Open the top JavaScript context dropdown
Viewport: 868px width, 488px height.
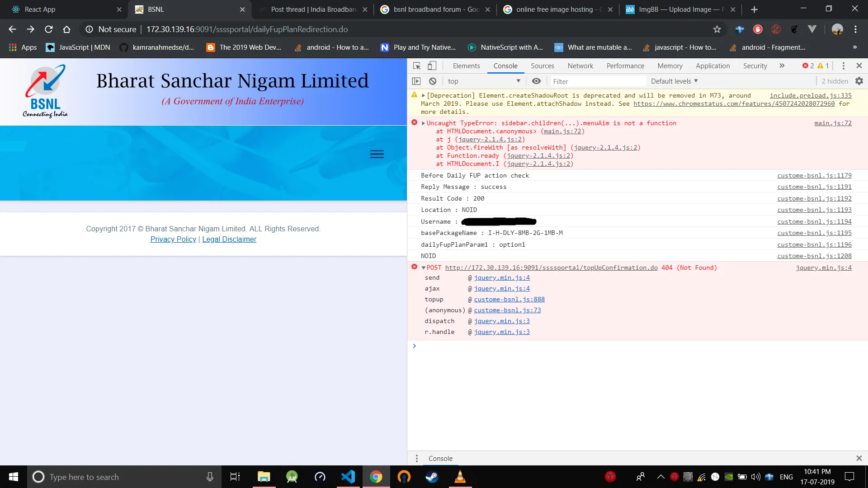tap(484, 81)
